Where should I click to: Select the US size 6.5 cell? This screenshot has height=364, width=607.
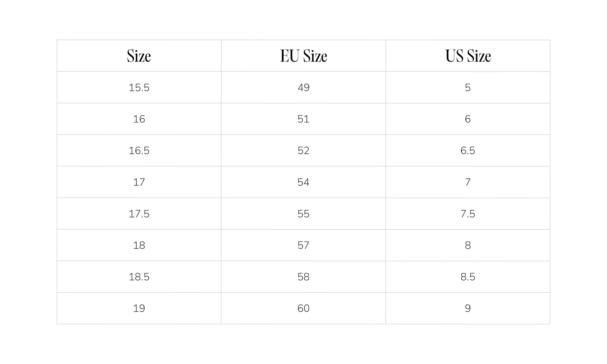pyautogui.click(x=468, y=150)
